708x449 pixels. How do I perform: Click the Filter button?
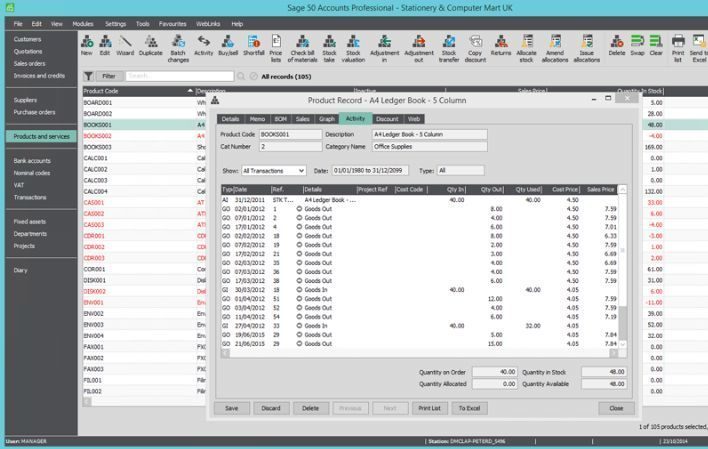pos(109,76)
